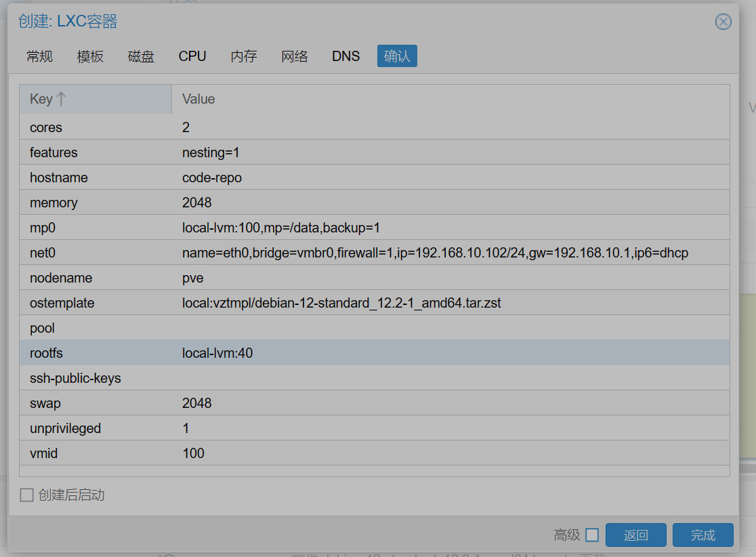756x557 pixels.
Task: Select the ostemplate row
Action: coord(374,302)
